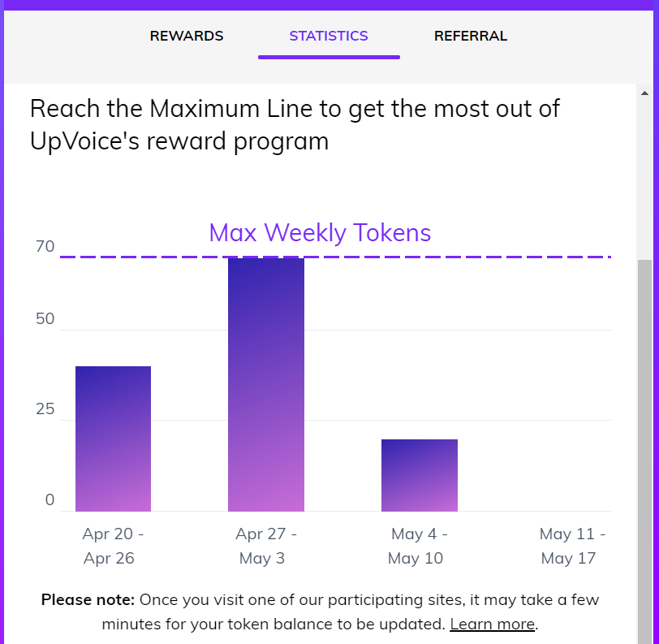Click the Apr 20 - Apr 26 bar
The width and height of the screenshot is (659, 644).
point(113,439)
